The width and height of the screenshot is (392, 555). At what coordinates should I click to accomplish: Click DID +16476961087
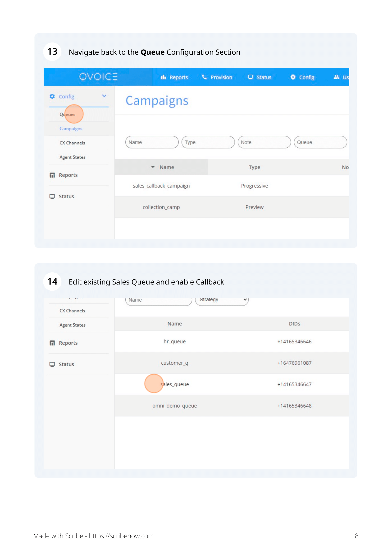pos(295,363)
